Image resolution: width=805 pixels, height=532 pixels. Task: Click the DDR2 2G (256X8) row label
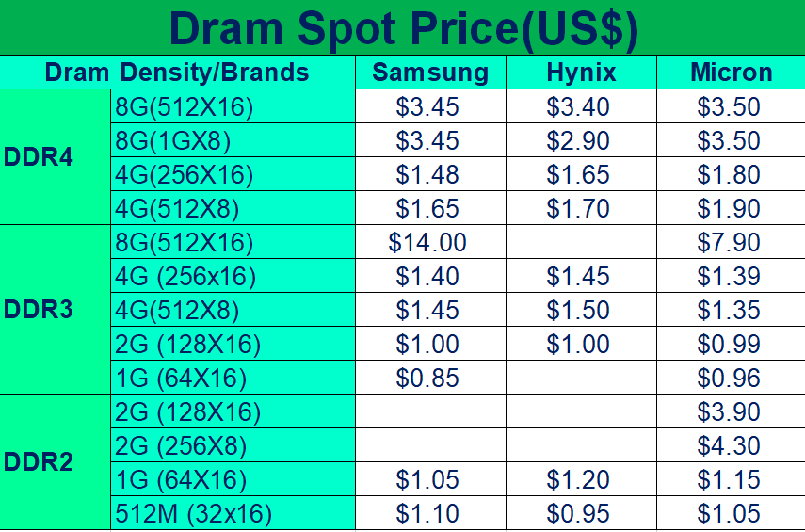tap(233, 445)
